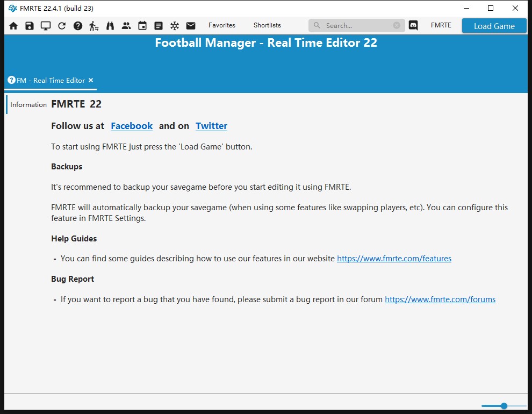Minimize the FMRTE window

tap(466, 8)
